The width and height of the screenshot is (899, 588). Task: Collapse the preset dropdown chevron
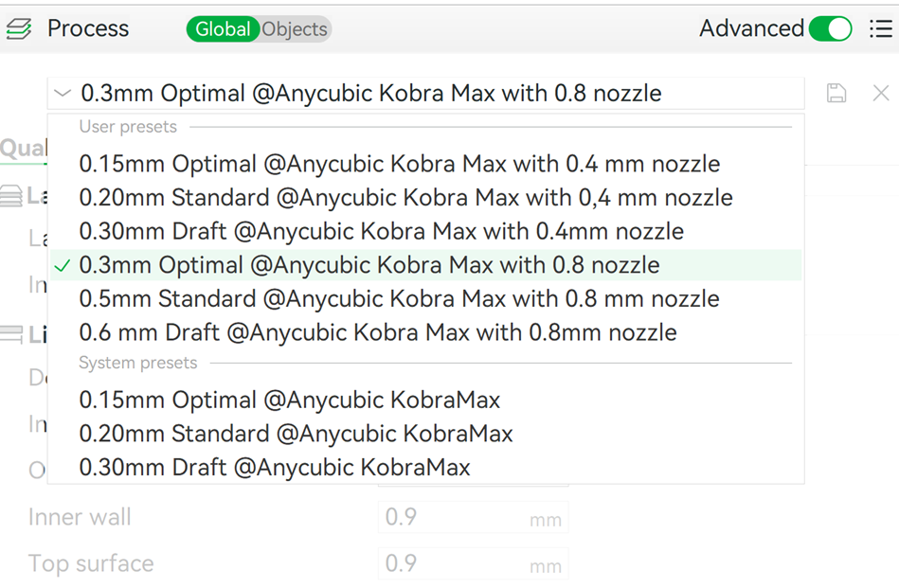coord(63,93)
